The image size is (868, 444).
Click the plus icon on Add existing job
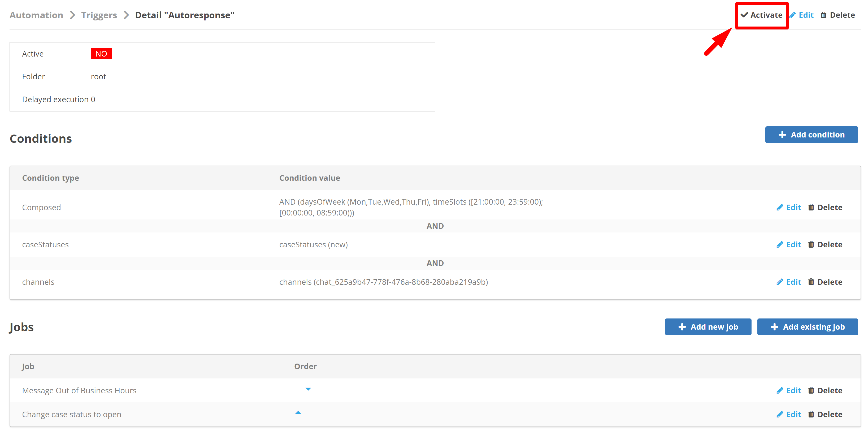click(x=774, y=327)
